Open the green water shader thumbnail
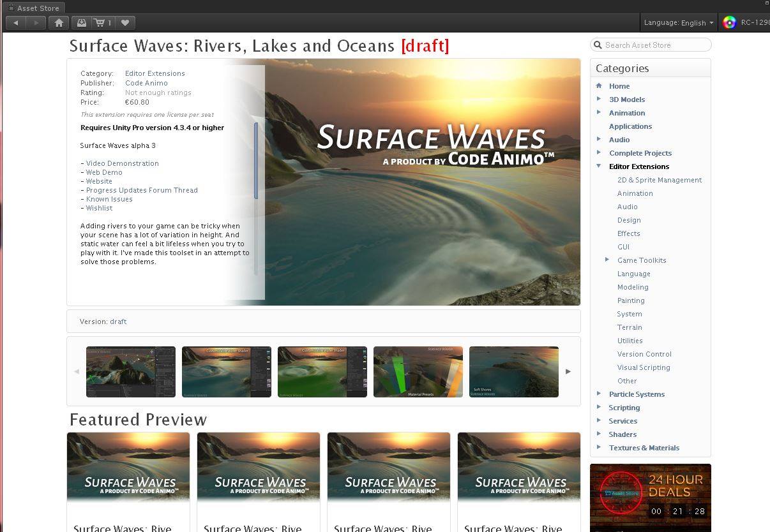 [x=322, y=372]
